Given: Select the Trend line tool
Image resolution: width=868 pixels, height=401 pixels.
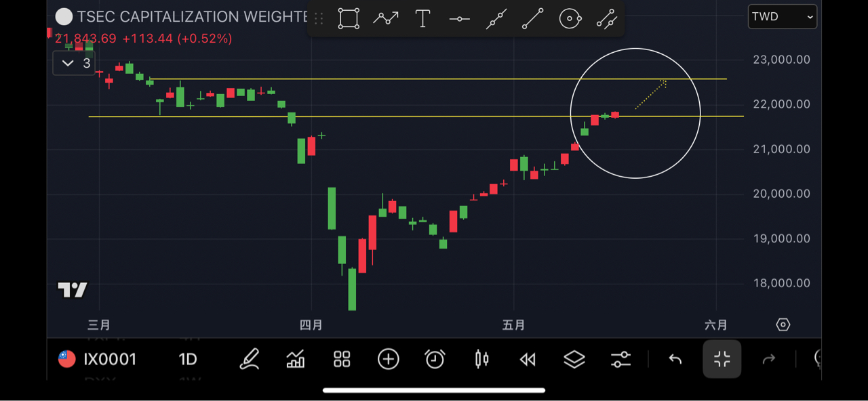Looking at the screenshot, I should 533,19.
